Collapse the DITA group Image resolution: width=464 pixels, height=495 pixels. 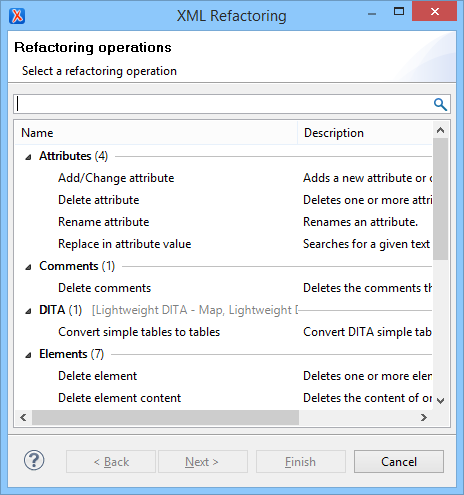coord(28,311)
